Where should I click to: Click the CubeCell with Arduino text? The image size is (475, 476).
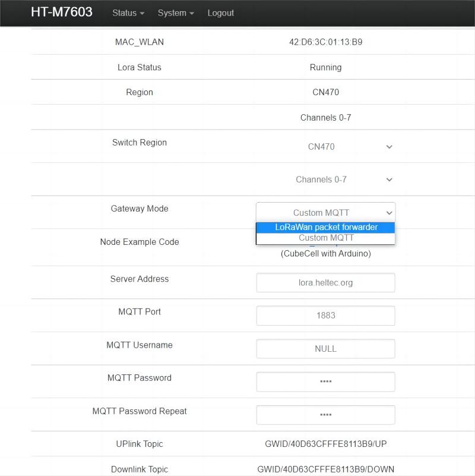pyautogui.click(x=325, y=254)
